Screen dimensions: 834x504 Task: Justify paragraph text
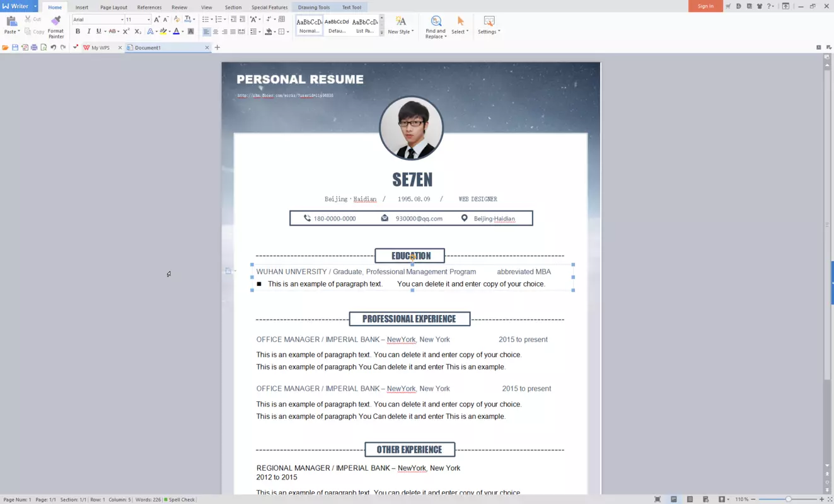pyautogui.click(x=233, y=31)
